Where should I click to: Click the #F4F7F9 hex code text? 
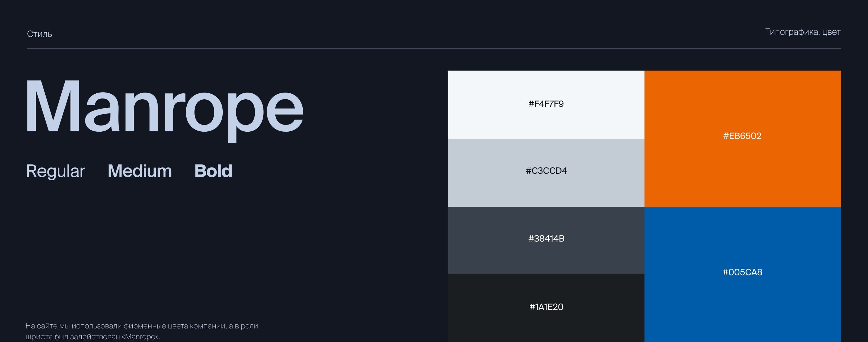[x=546, y=104]
